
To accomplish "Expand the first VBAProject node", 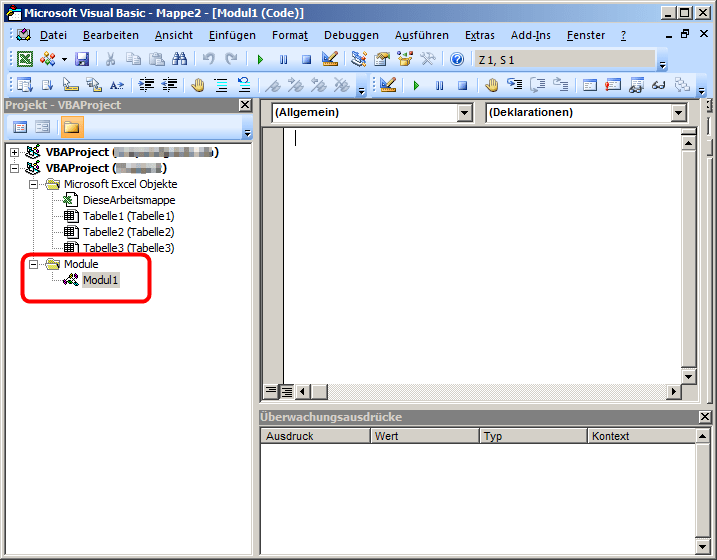I will point(15,152).
